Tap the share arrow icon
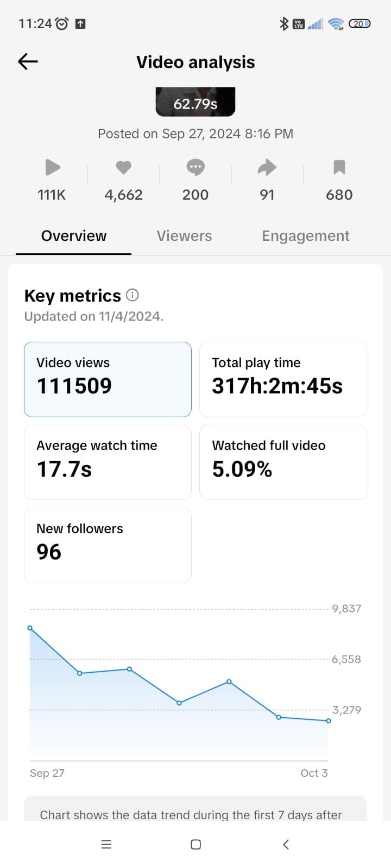The height and width of the screenshot is (868, 391). point(267,168)
